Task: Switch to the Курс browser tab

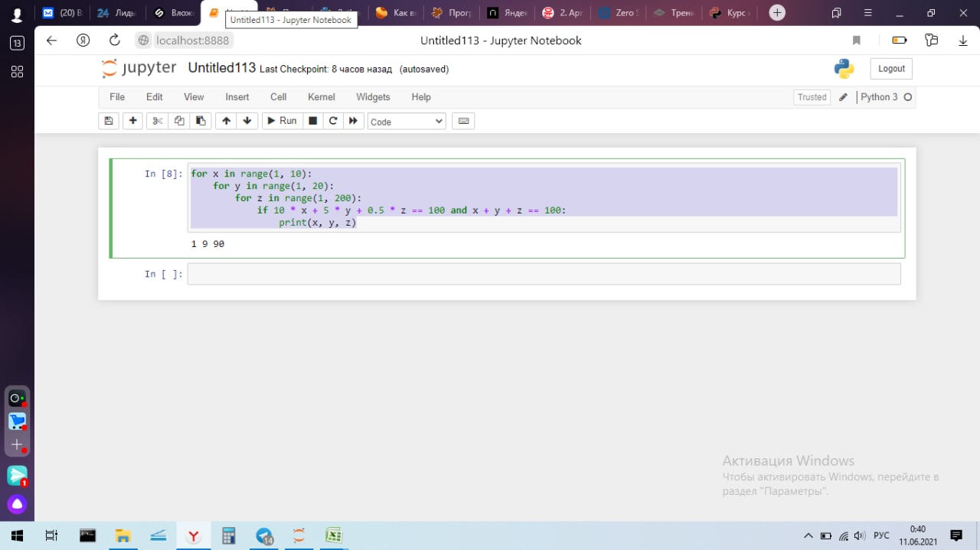Action: 729,13
